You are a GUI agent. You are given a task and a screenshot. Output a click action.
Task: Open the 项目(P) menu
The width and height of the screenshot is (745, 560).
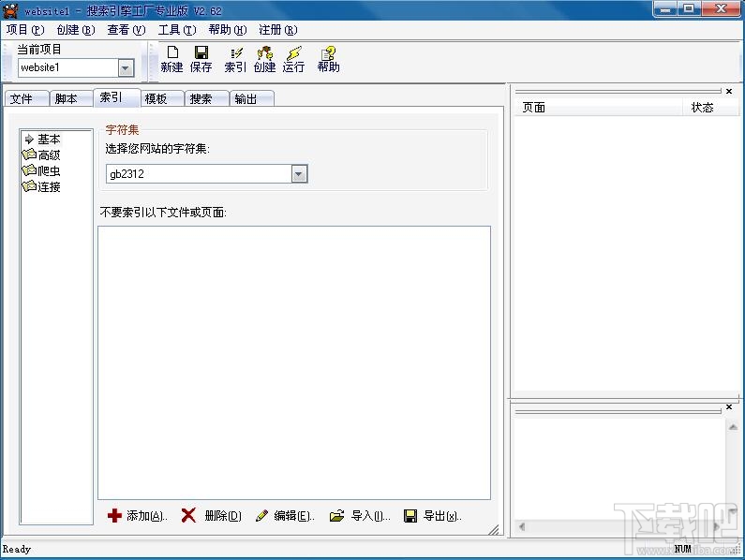pyautogui.click(x=25, y=30)
